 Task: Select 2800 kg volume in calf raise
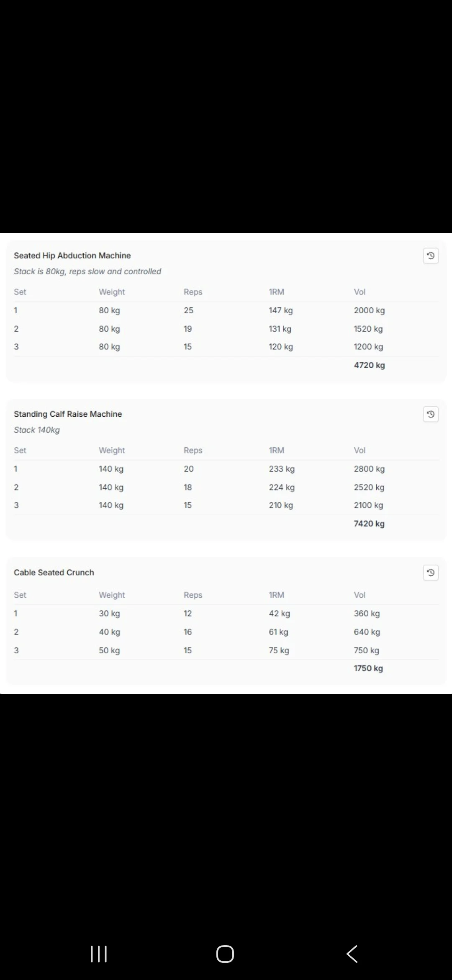(369, 469)
